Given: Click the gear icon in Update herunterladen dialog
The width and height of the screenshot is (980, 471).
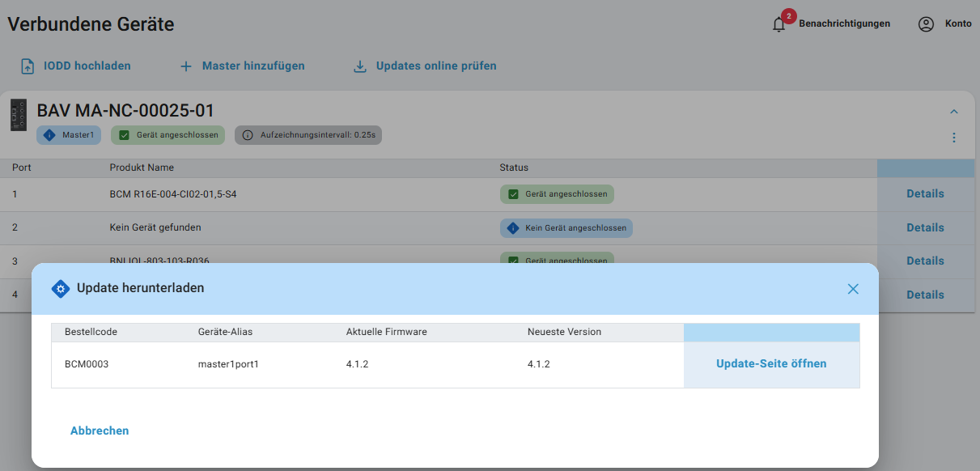Looking at the screenshot, I should (61, 289).
